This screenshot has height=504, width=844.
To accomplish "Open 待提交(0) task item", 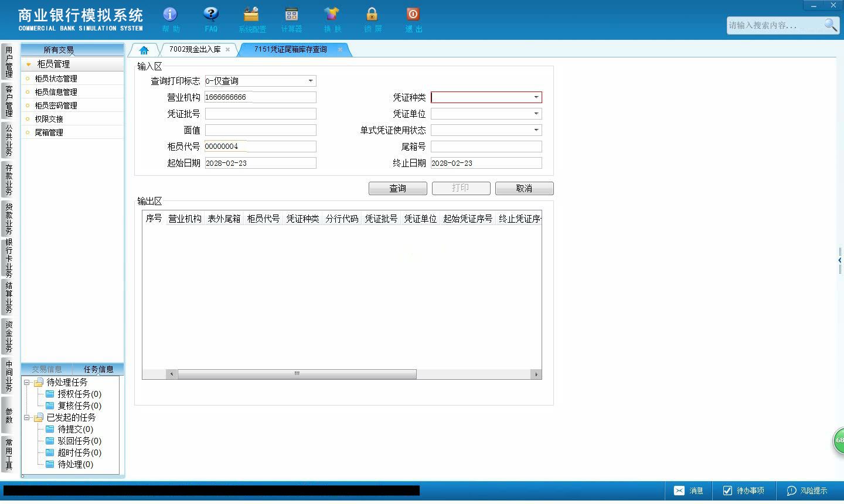I will click(69, 429).
